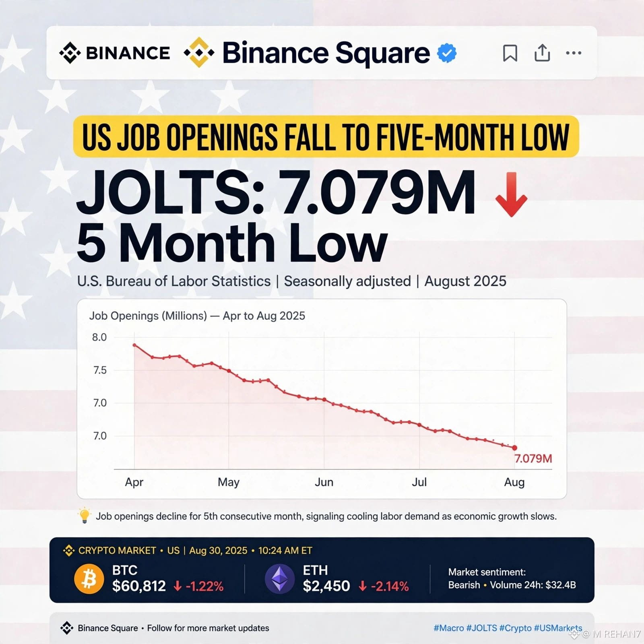Open the share upload icon
644x644 pixels.
coord(542,52)
